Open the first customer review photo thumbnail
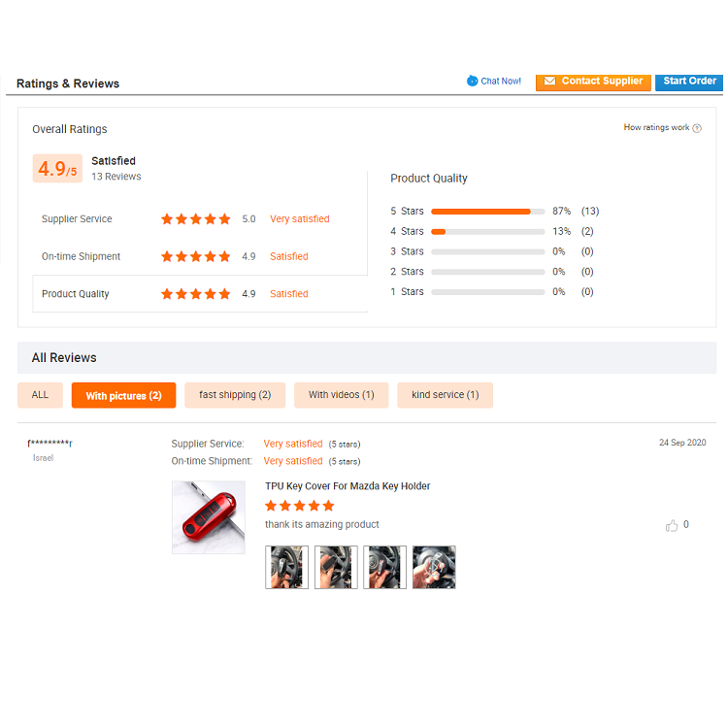The height and width of the screenshot is (728, 728). pos(286,568)
